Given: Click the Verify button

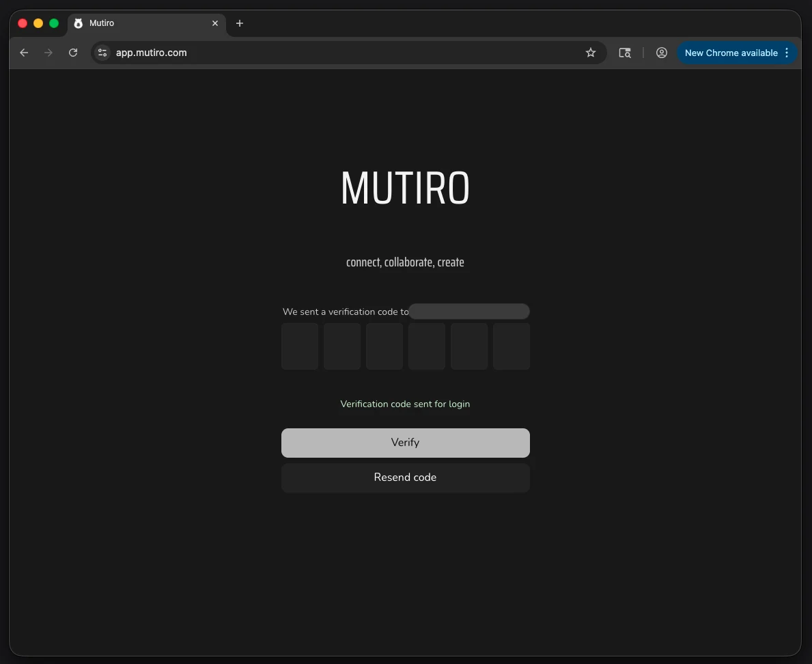Looking at the screenshot, I should tap(406, 443).
